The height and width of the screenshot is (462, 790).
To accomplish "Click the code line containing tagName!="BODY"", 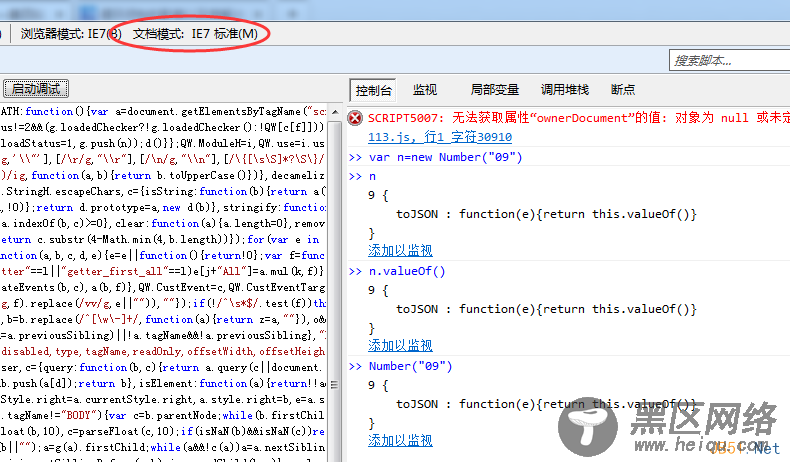I will (x=163, y=415).
